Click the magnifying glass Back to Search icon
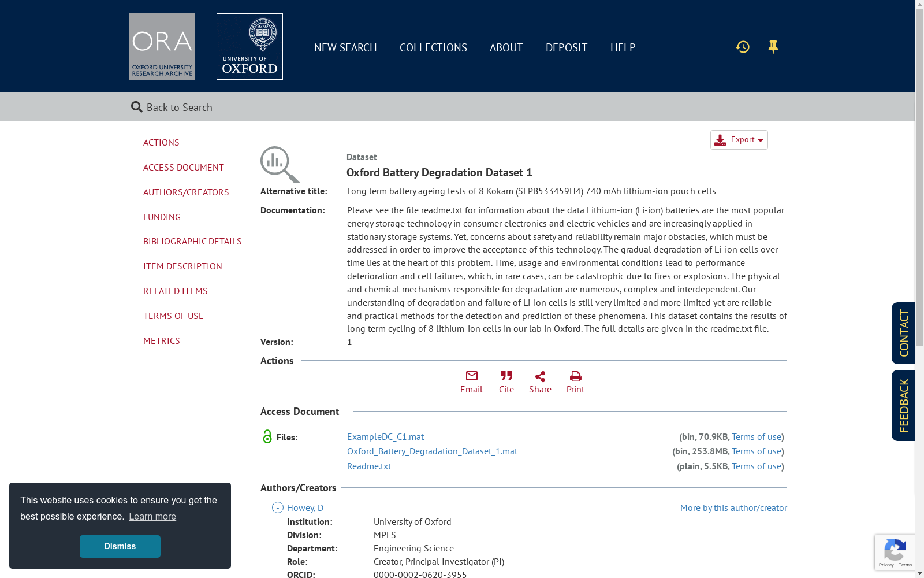 tap(137, 107)
